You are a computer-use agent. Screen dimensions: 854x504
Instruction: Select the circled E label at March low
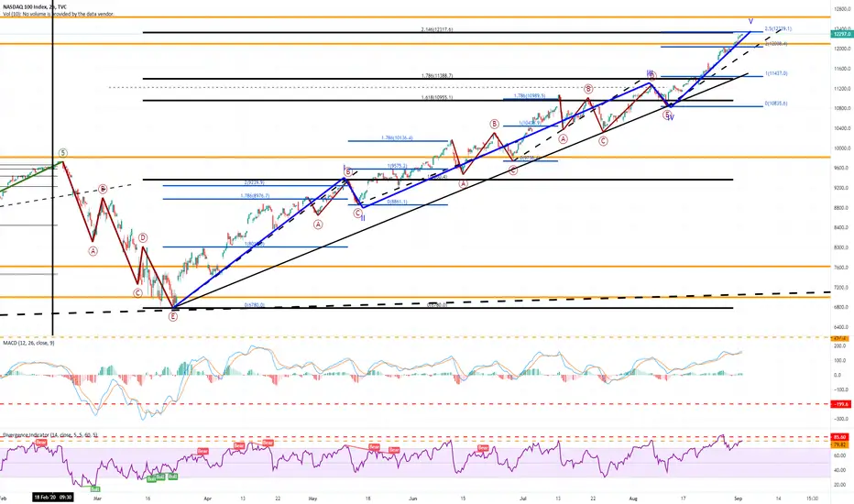172,316
